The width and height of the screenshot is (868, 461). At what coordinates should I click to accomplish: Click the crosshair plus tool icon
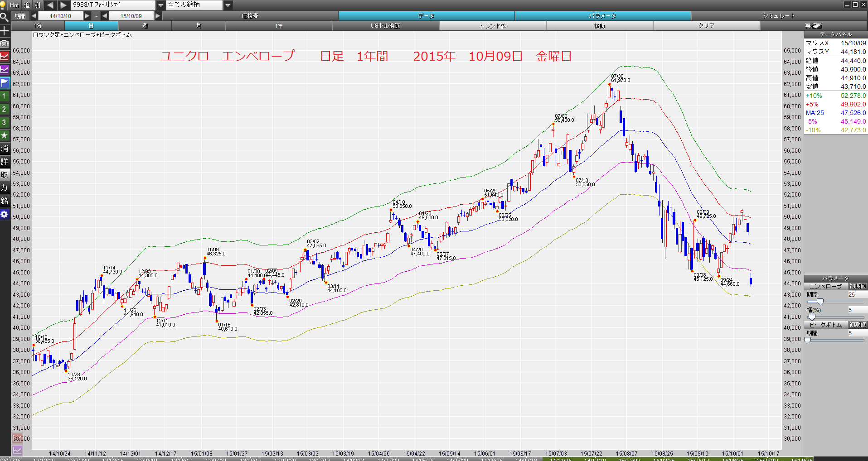coord(5,31)
